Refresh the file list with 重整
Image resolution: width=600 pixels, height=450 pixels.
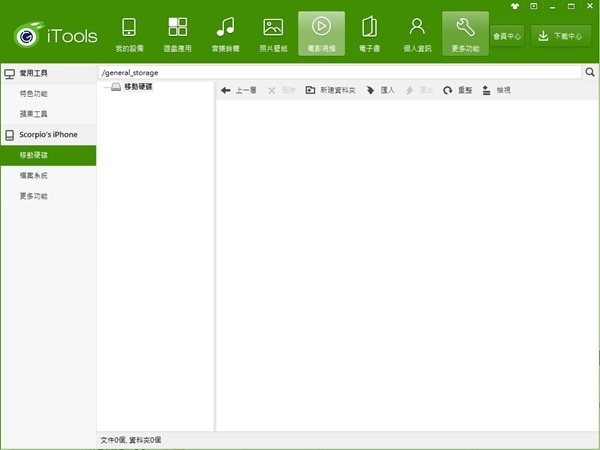tap(457, 90)
